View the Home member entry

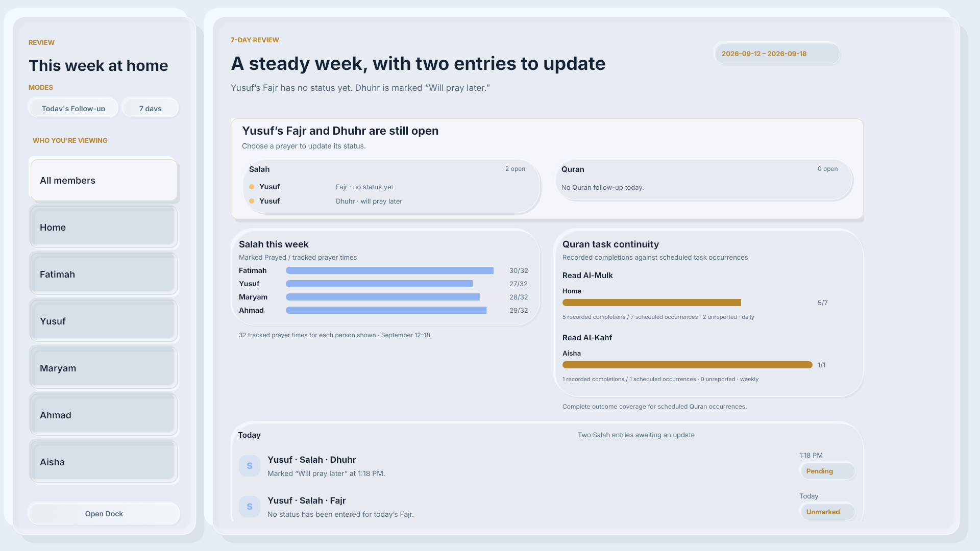tap(104, 227)
